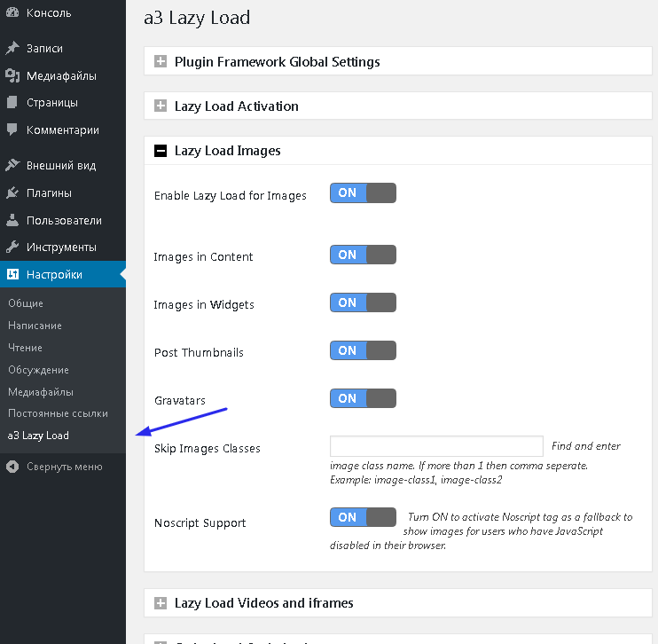Click the pushpin icon next to Записи
Image resolution: width=658 pixels, height=644 pixels.
(x=12, y=48)
